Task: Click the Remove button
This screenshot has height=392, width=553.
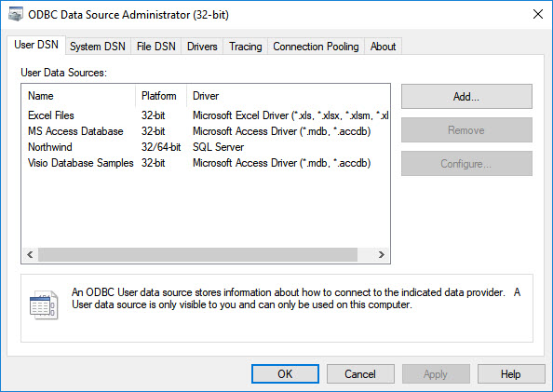Action: point(466,130)
